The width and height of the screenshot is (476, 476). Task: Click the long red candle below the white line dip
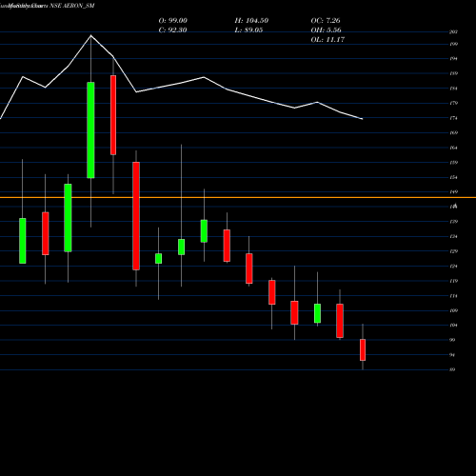[136, 216]
